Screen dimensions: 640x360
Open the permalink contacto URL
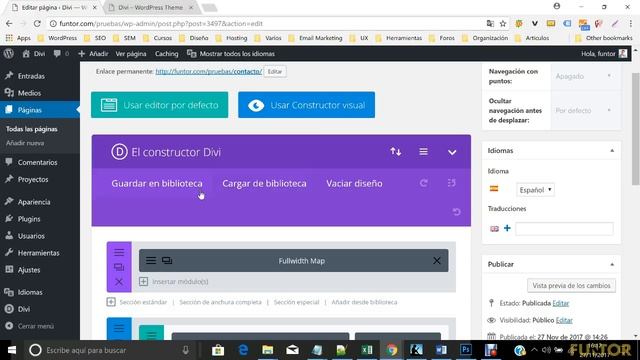[x=209, y=71]
